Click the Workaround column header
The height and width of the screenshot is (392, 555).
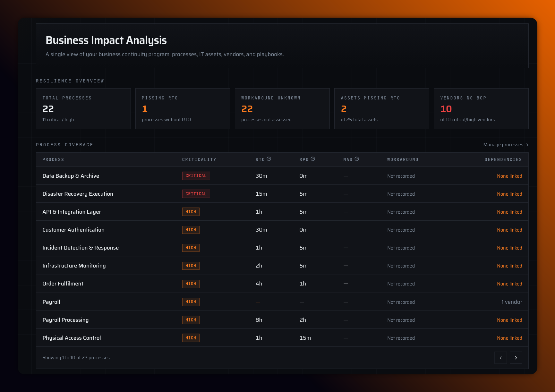[403, 159]
